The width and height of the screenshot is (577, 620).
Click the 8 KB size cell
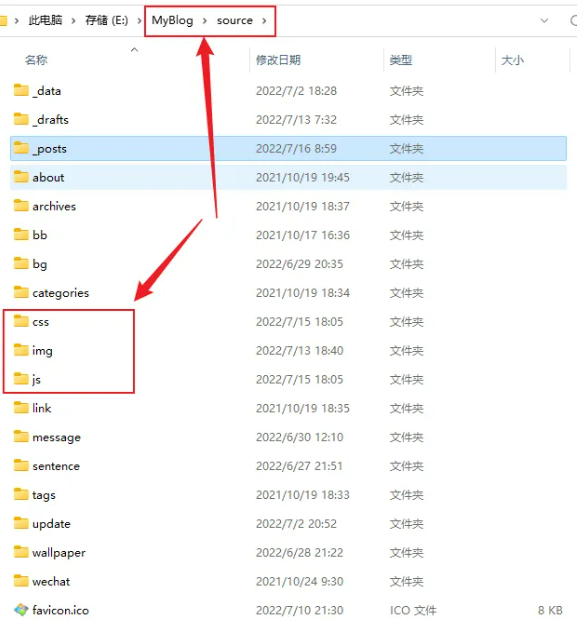550,611
